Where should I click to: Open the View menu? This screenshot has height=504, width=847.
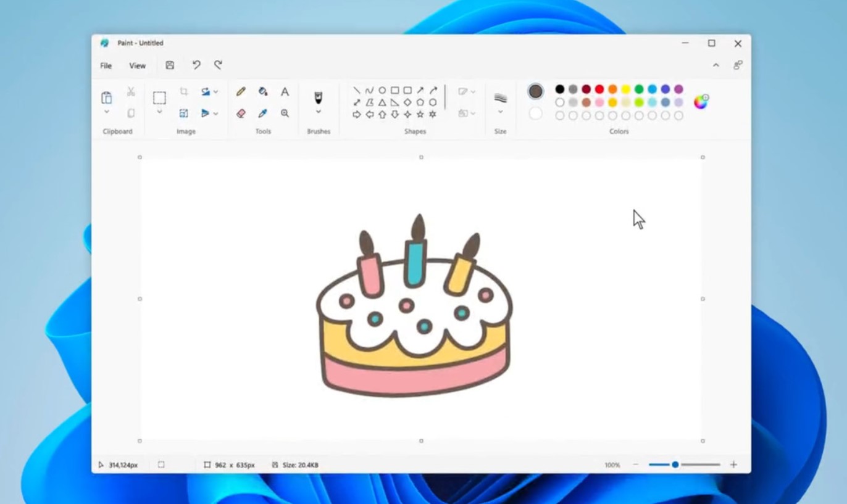click(x=137, y=65)
